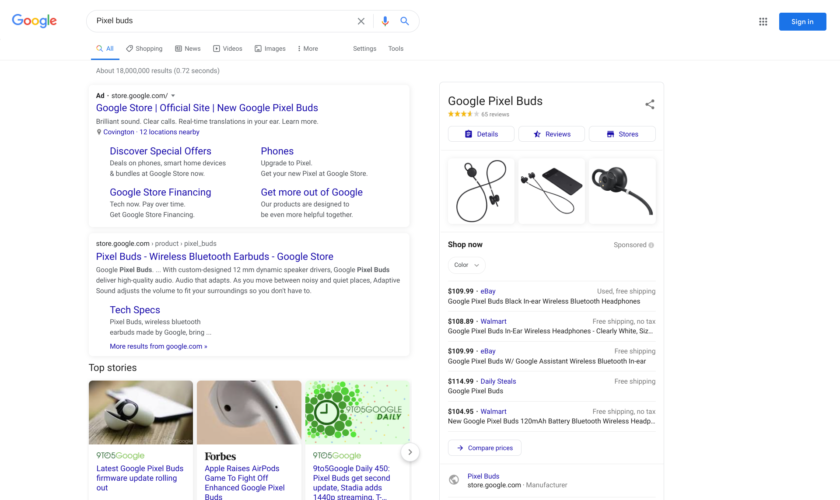Viewport: 840px width, 500px height.
Task: Expand the ad options arrow beside store.google.com
Action: pos(173,96)
